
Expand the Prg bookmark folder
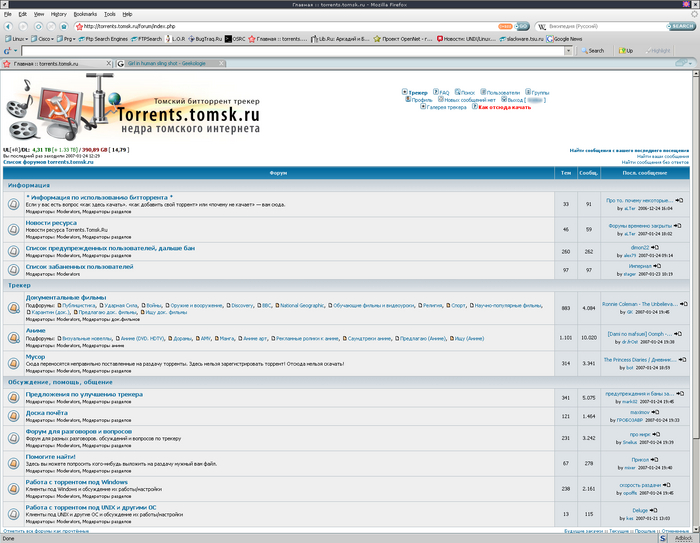tap(66, 39)
